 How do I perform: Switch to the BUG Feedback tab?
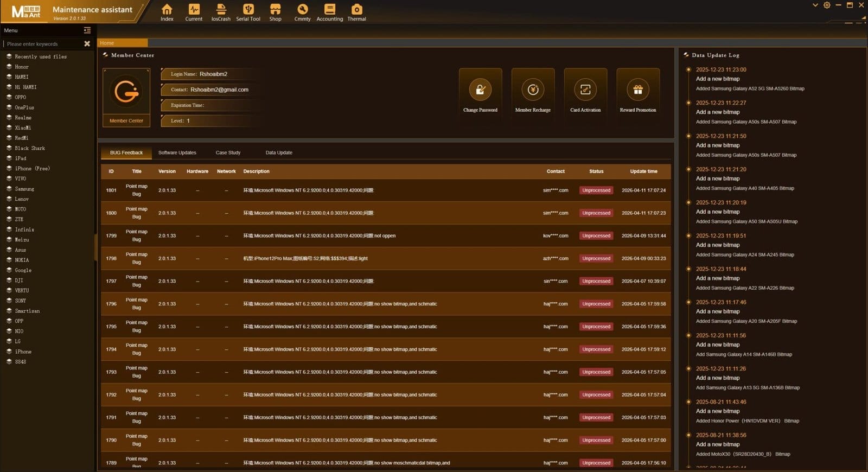(126, 153)
